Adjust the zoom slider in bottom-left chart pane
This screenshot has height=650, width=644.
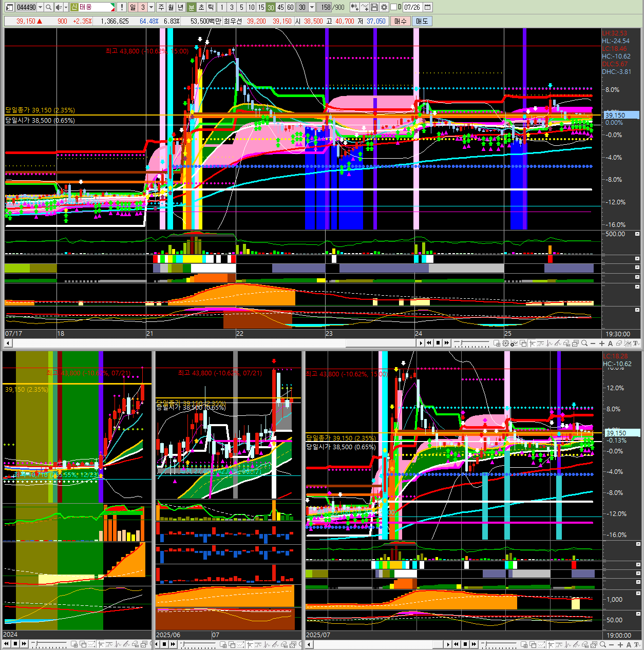pyautogui.click(x=49, y=644)
